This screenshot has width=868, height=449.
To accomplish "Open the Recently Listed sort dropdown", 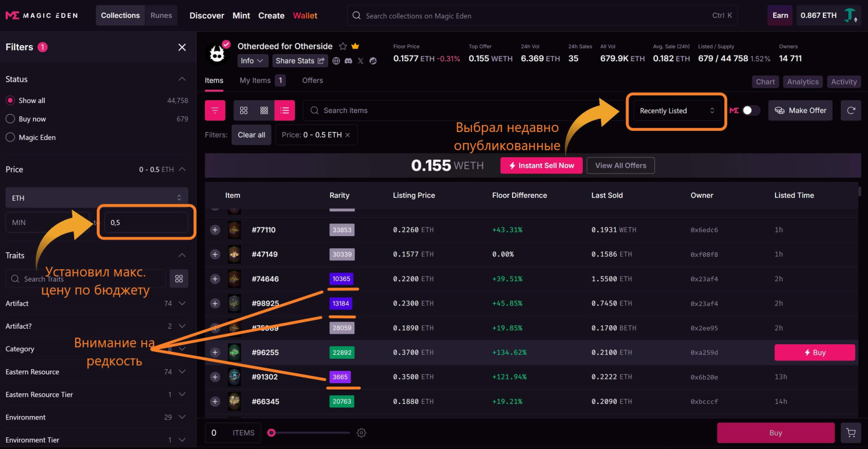I will click(677, 111).
